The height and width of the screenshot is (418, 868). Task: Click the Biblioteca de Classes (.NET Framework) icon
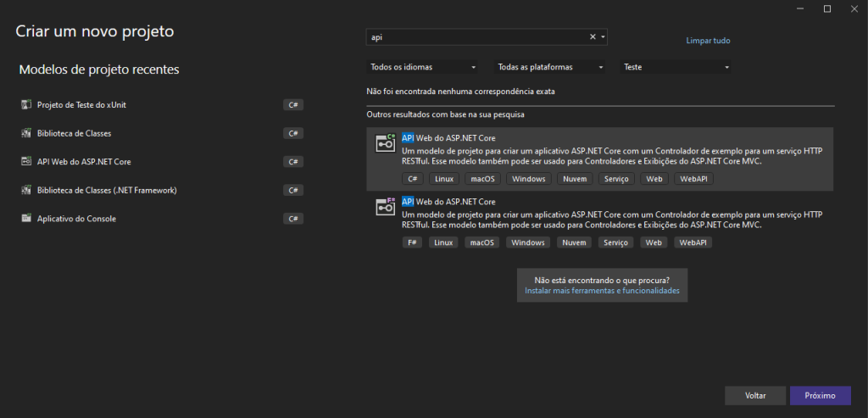pos(25,190)
